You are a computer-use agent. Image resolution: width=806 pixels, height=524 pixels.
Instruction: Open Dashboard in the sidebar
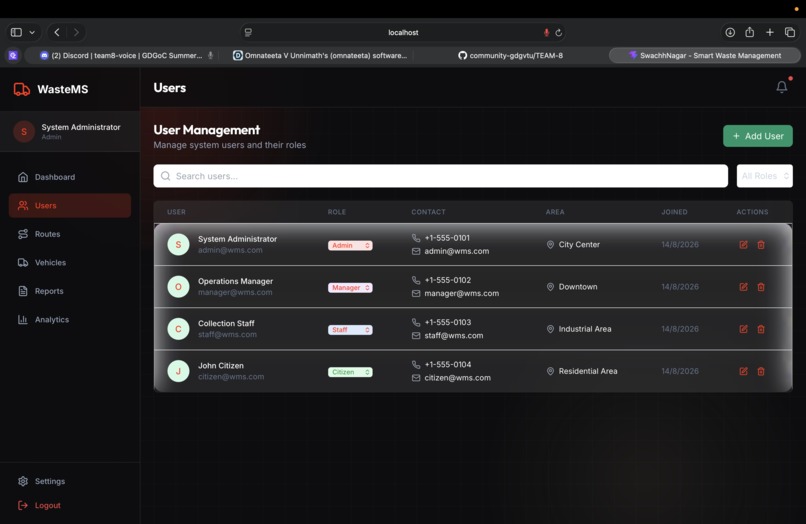pyautogui.click(x=70, y=177)
